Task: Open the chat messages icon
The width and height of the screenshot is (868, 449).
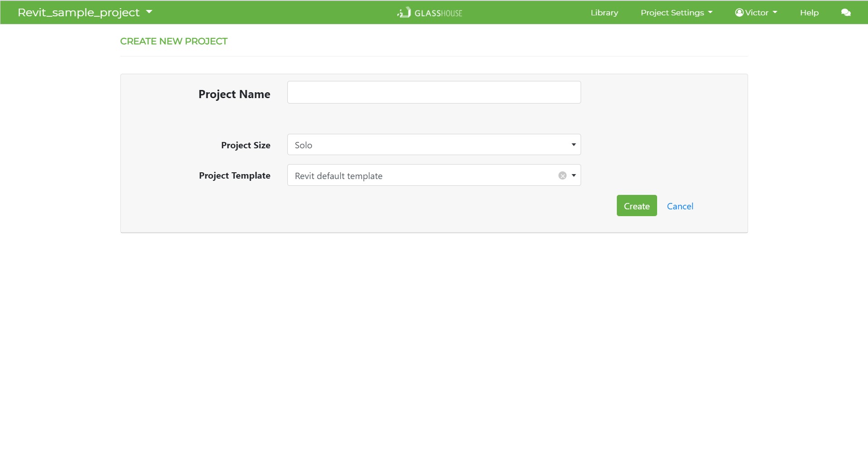Action: point(845,13)
